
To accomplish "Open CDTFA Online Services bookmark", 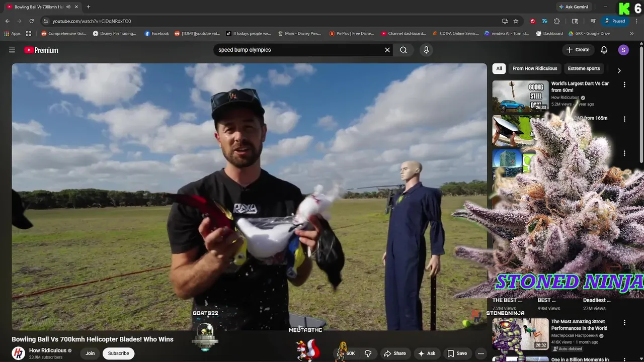I will click(455, 34).
